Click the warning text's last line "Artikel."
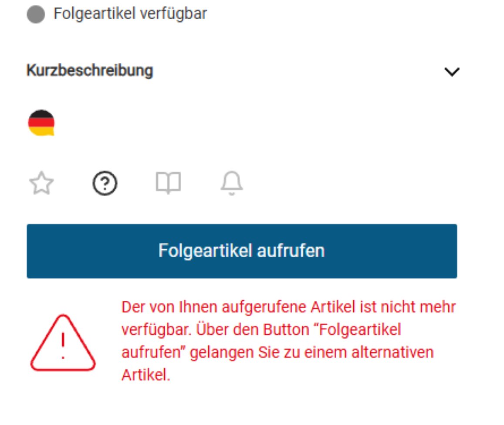The width and height of the screenshot is (504, 425). pos(145,375)
